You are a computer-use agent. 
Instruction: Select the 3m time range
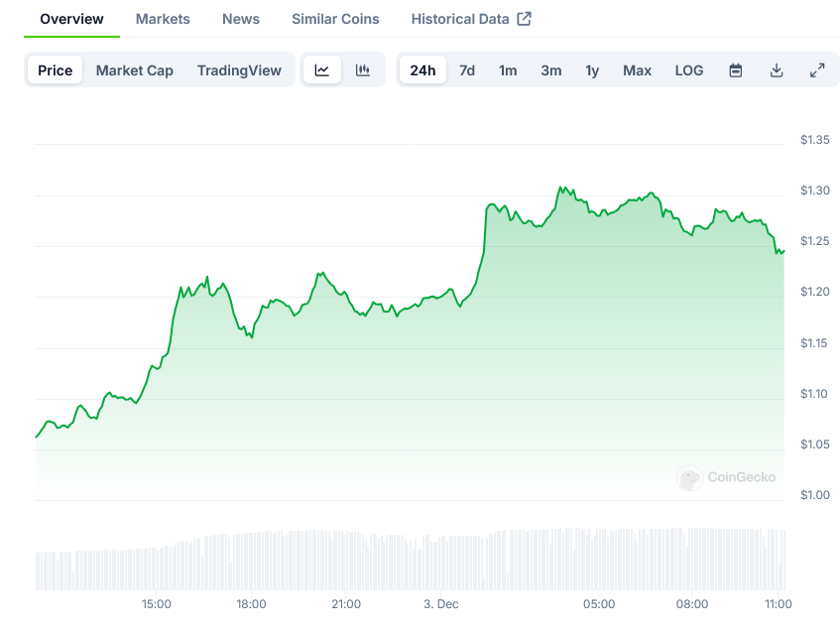(x=551, y=70)
